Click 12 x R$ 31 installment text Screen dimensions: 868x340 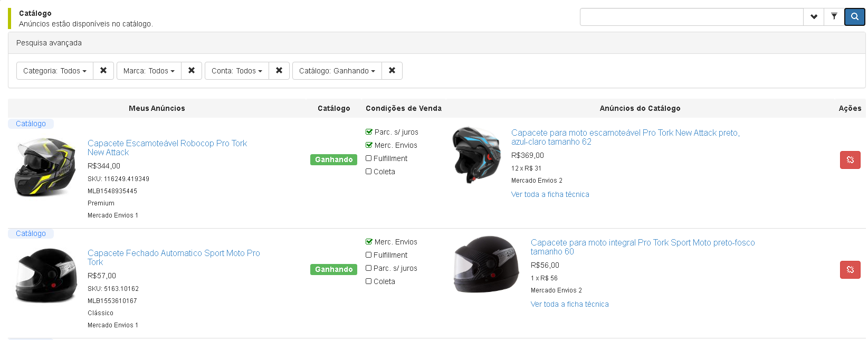point(526,168)
